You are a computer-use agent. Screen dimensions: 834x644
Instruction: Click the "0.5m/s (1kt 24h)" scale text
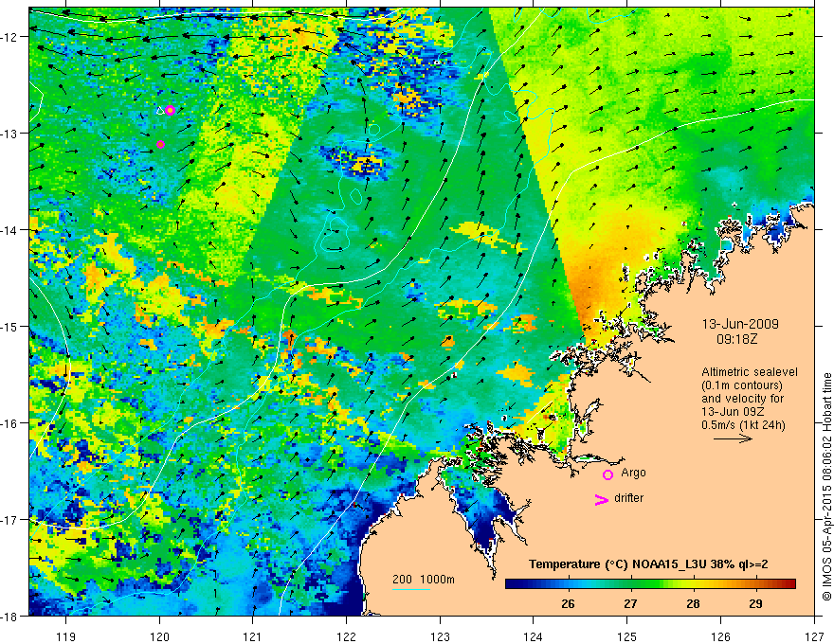coord(743,425)
